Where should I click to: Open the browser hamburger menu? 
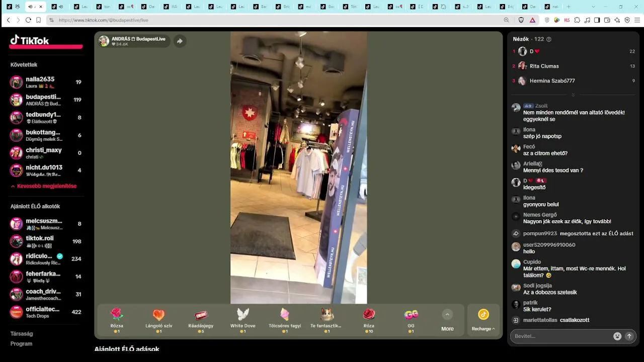click(637, 20)
